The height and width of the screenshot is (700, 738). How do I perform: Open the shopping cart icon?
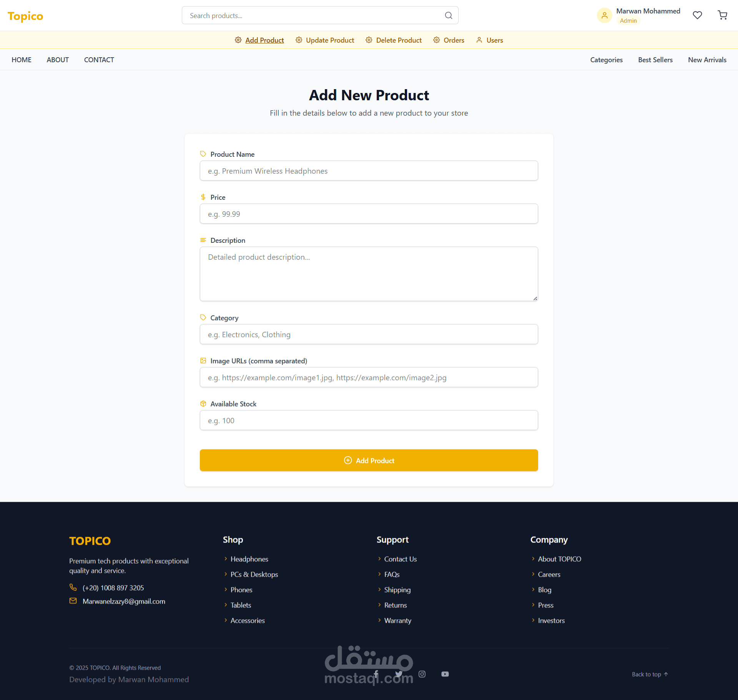(x=723, y=15)
